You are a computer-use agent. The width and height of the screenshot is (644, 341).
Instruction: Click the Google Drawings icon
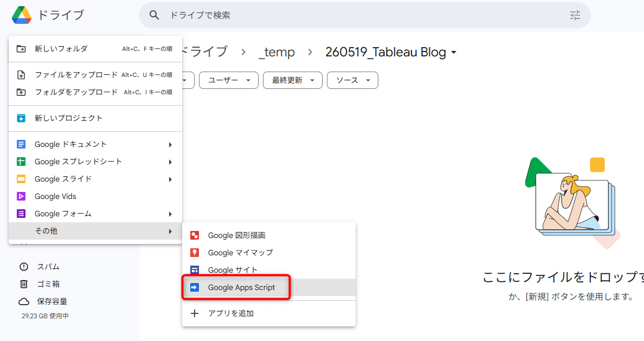click(195, 235)
